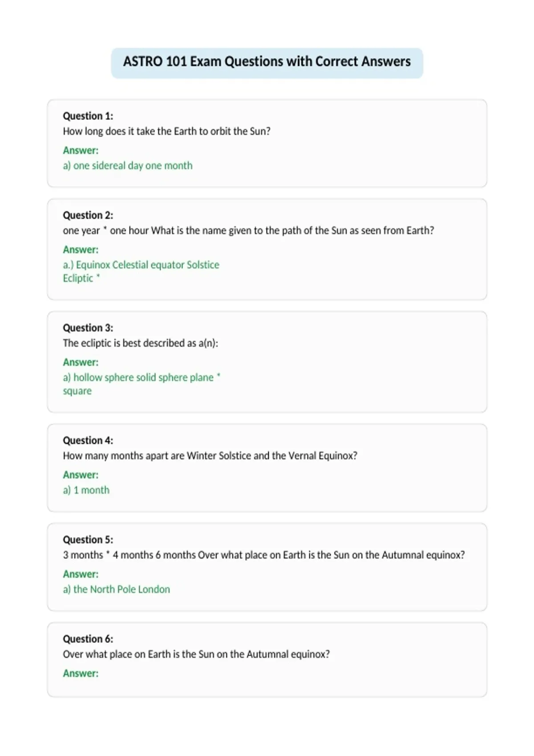The image size is (534, 756).
Task: Select the 'square' answer line
Action: (77, 391)
